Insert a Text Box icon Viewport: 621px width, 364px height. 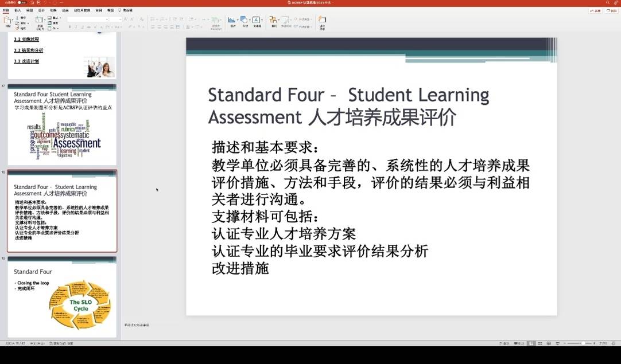256,21
